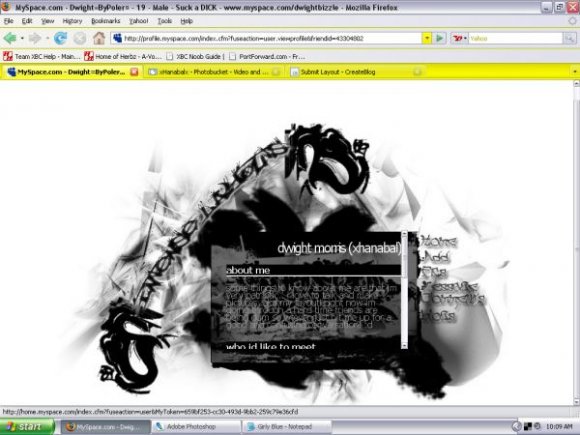Click the Firefox activity throbber icon
The height and width of the screenshot is (435, 580).
coord(573,21)
